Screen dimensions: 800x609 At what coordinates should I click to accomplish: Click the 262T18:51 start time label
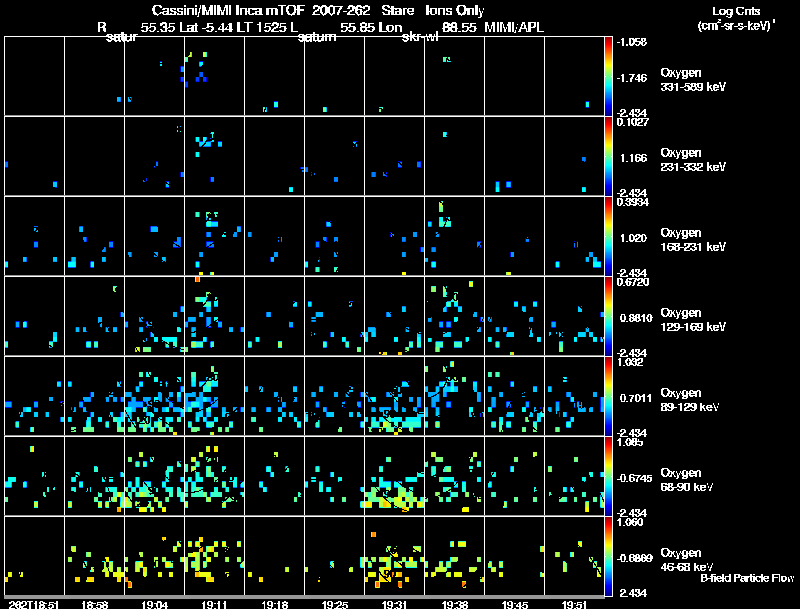(34, 604)
